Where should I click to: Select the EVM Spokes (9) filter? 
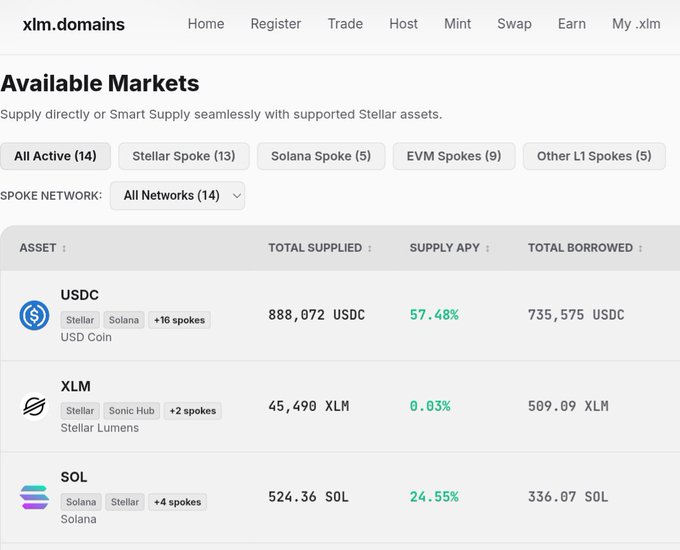click(454, 156)
